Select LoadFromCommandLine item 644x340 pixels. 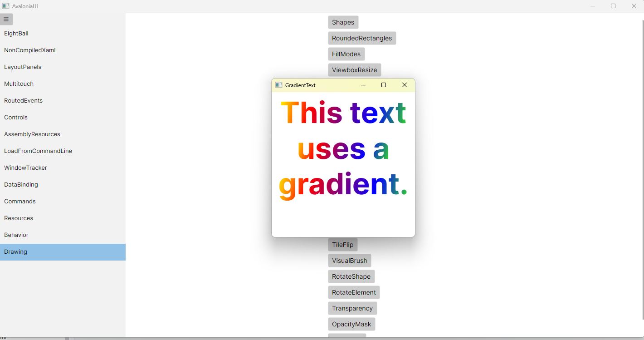(x=63, y=151)
